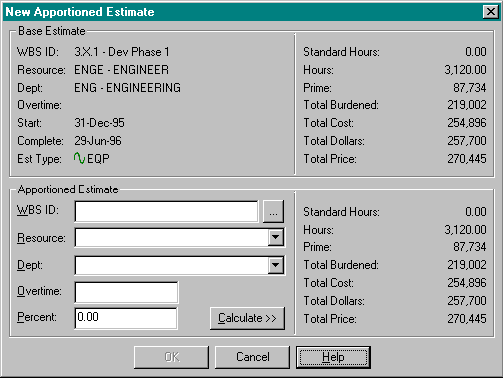Screen dimensions: 503x379
Task: Click the Calculate >> button
Action: click(247, 318)
